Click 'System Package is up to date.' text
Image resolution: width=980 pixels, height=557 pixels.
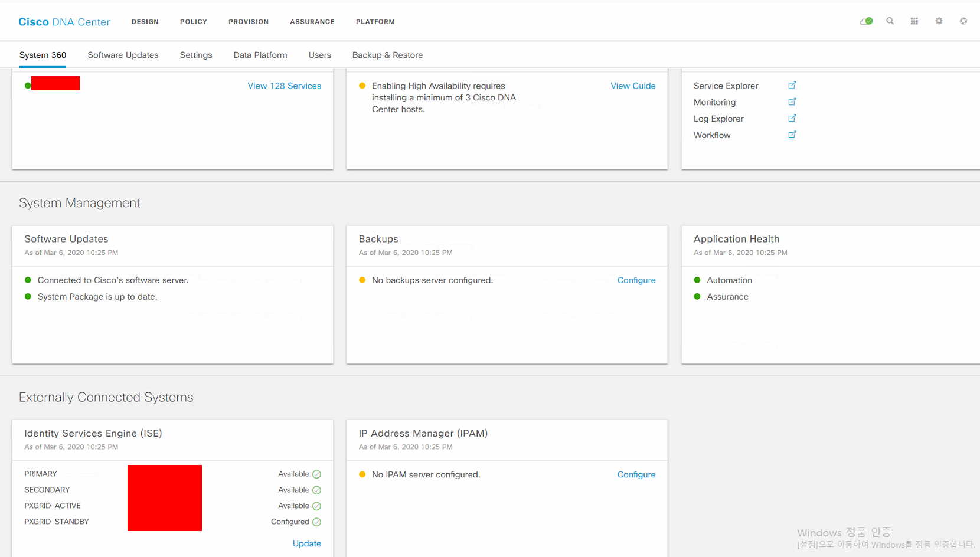tap(97, 297)
